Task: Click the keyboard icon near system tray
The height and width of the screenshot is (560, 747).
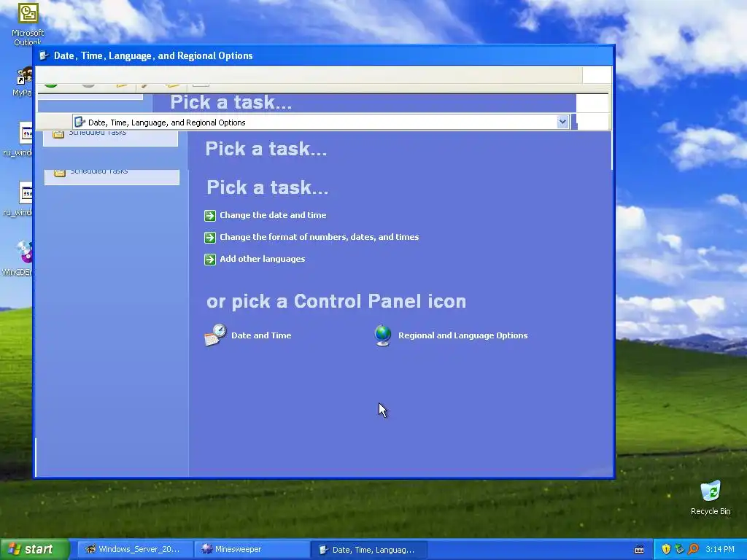Action: (639, 550)
